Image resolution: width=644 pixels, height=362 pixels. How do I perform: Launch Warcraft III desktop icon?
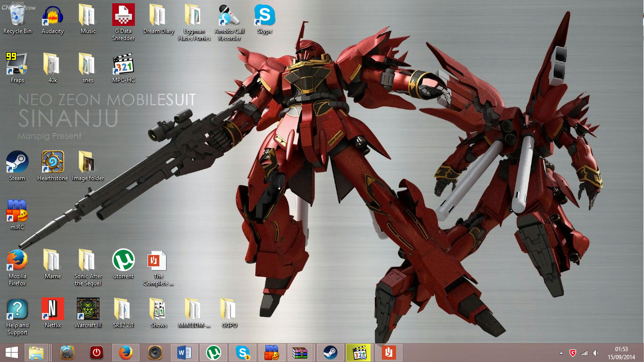(88, 313)
